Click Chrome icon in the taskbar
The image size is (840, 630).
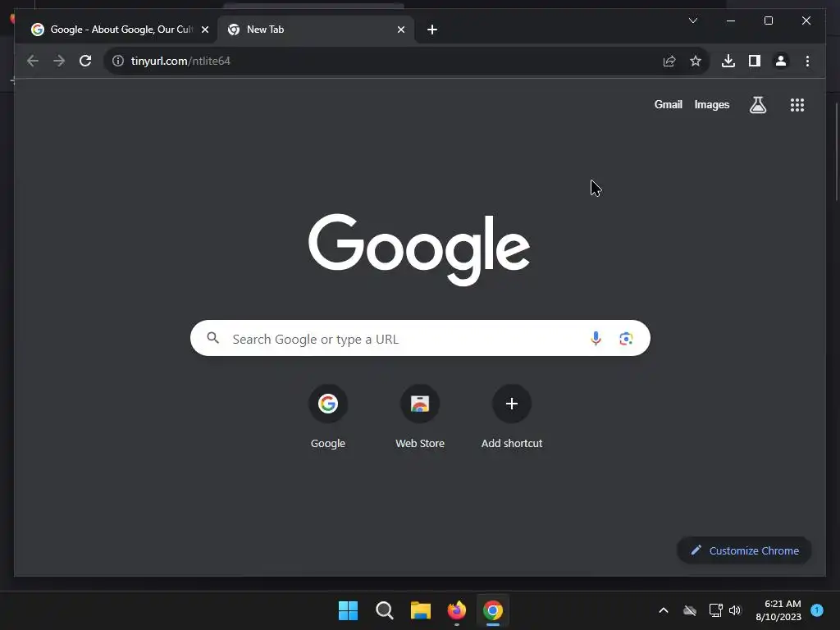point(493,610)
